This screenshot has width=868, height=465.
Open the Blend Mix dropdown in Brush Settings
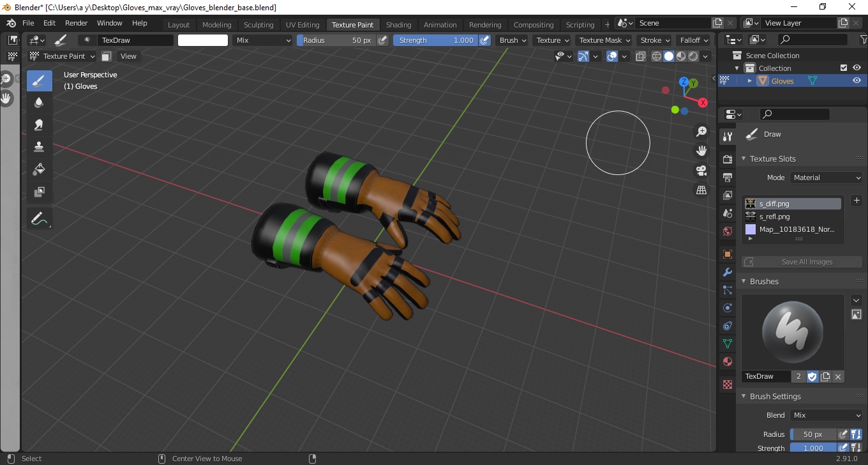click(826, 415)
